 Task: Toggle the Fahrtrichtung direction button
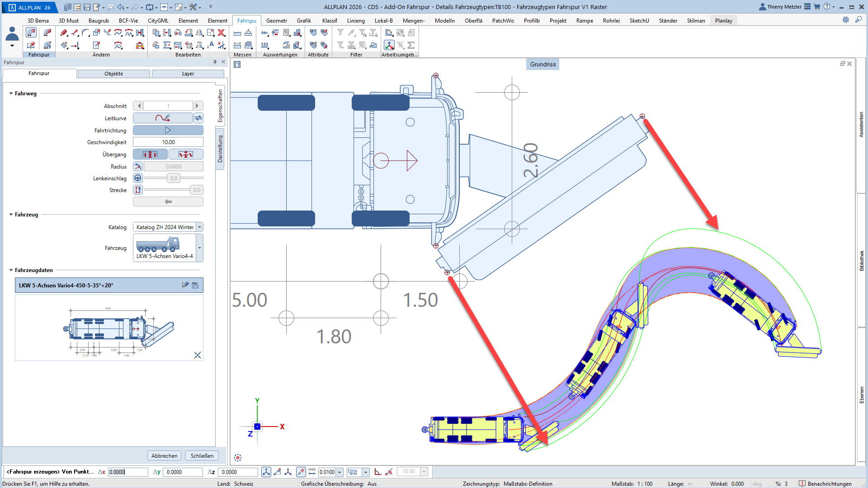coord(168,130)
